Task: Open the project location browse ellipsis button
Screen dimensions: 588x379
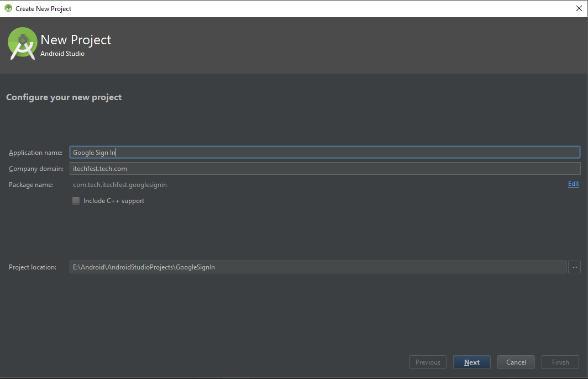Action: (x=574, y=267)
